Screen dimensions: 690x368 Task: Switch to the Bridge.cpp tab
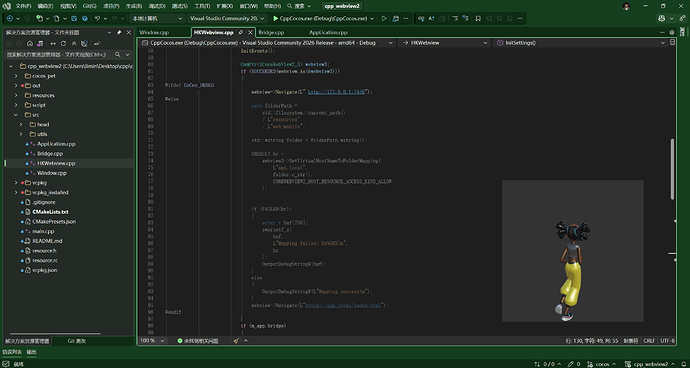point(271,33)
